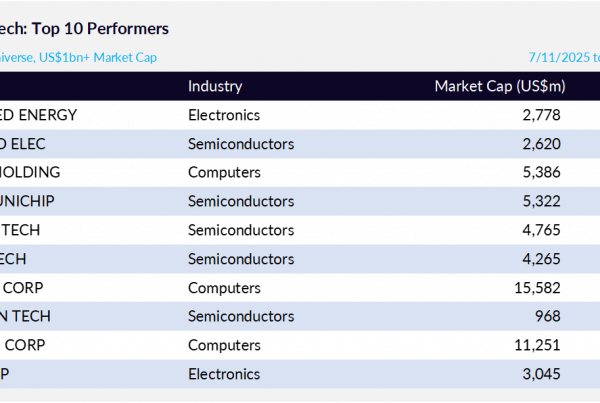Click the Industry column header
This screenshot has width=600, height=403.
[x=215, y=86]
